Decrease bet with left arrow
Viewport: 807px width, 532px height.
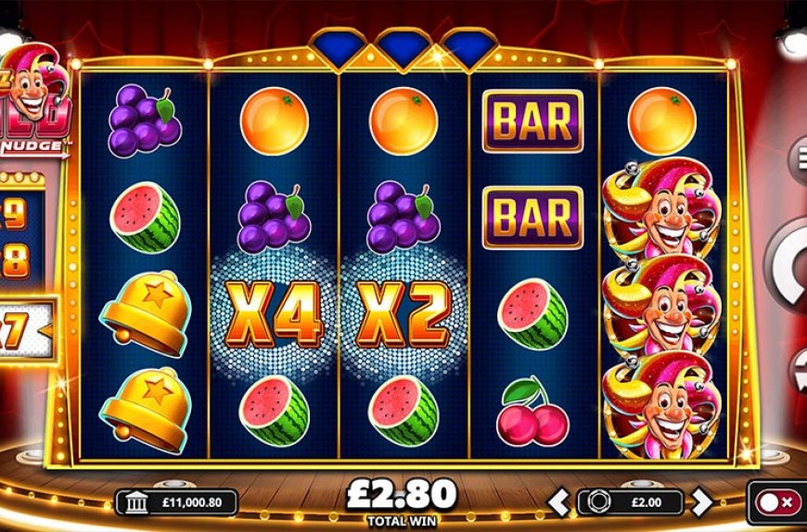558,501
